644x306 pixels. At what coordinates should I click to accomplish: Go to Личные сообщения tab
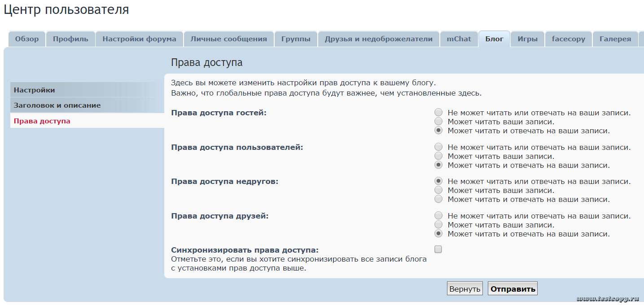click(228, 39)
